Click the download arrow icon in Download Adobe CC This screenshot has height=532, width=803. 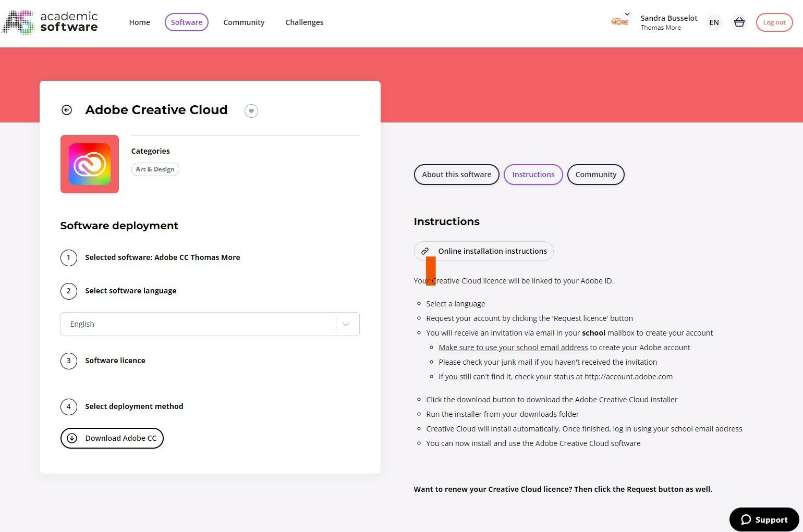[72, 438]
